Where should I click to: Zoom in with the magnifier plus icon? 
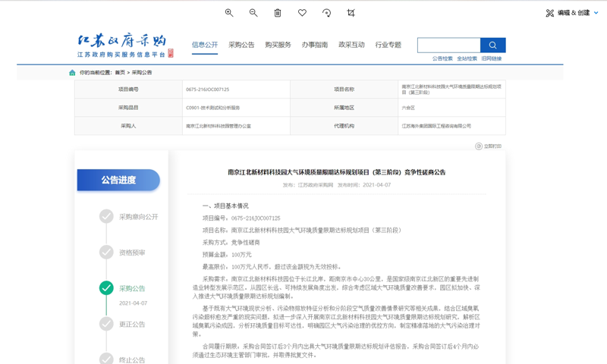tap(229, 13)
